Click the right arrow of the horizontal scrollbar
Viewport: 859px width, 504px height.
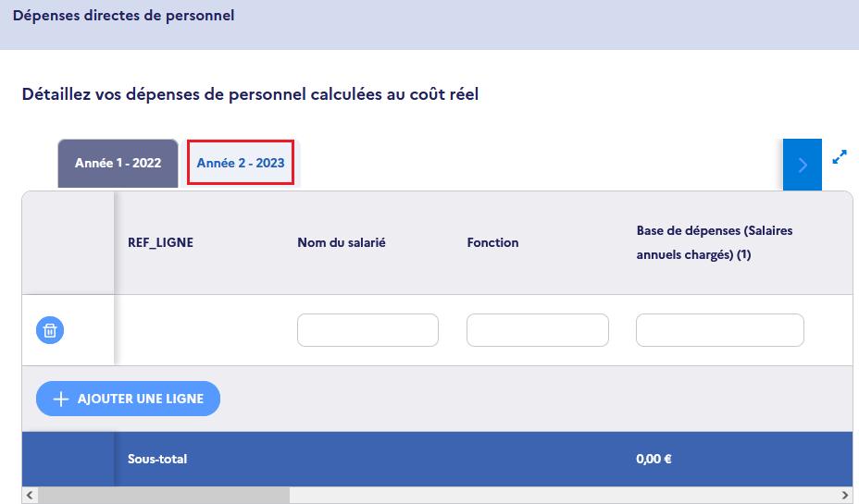coord(845,496)
